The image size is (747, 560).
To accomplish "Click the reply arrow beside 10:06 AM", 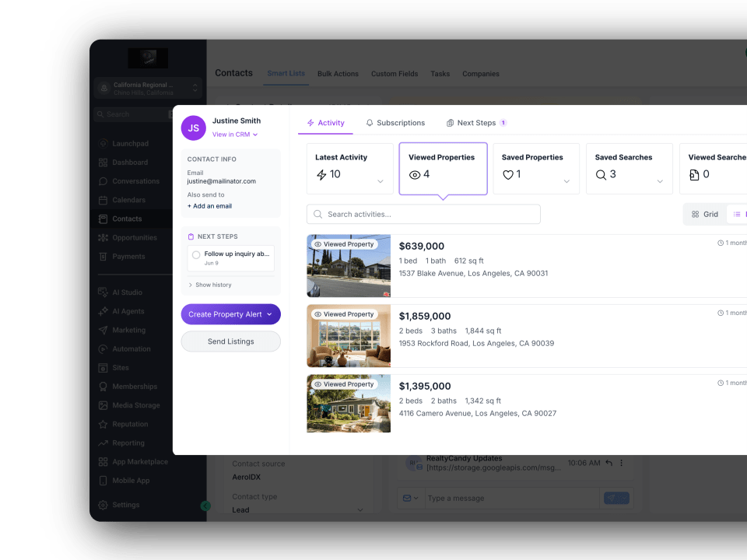I will pos(608,462).
